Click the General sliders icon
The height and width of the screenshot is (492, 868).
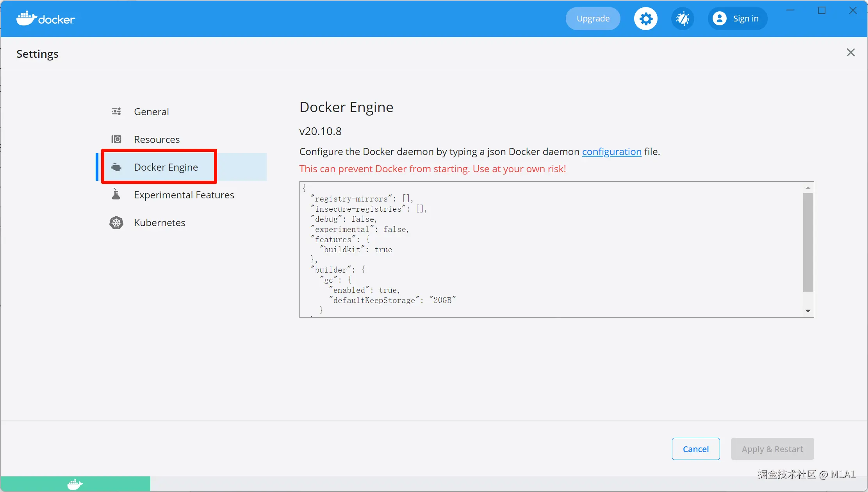pos(116,112)
